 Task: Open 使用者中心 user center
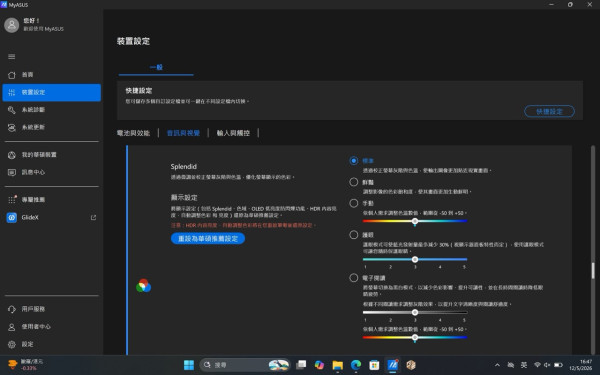click(52, 326)
